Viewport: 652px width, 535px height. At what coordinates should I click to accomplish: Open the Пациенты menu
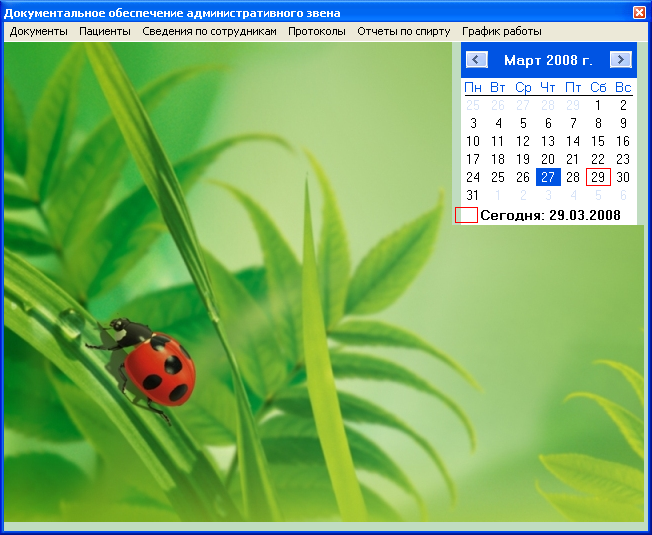pos(105,32)
